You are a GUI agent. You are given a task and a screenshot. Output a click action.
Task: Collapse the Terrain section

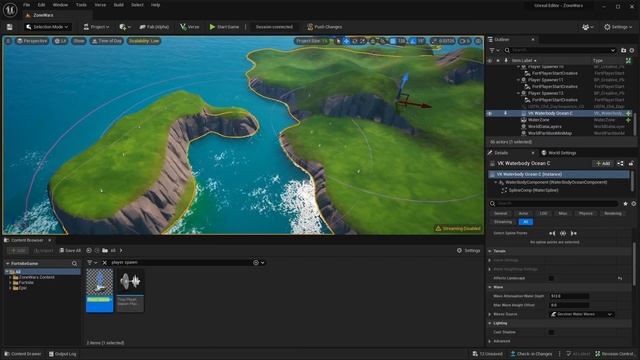tap(490, 251)
